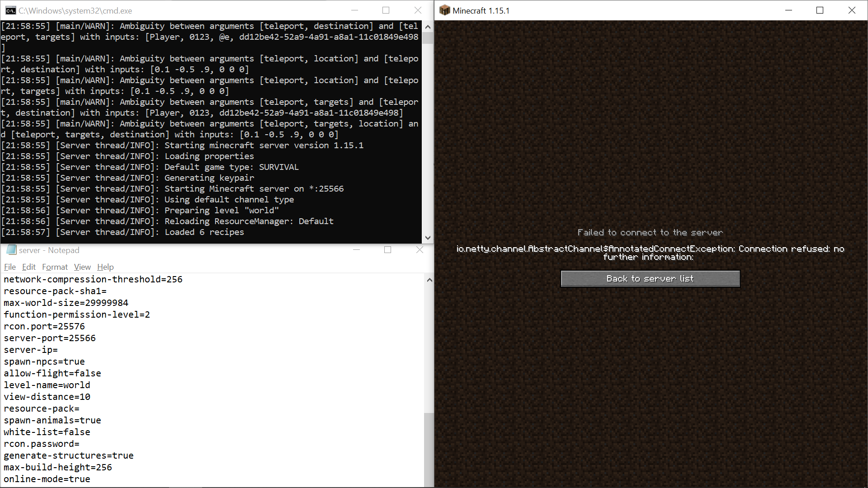The width and height of the screenshot is (868, 488).
Task: Close the server Notepad window
Action: pos(420,250)
